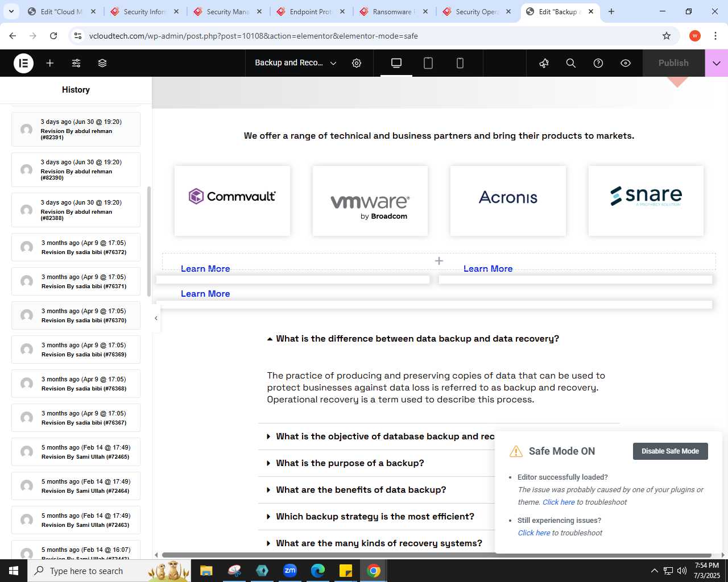
Task: Add a new element with the plus icon
Action: coord(50,63)
